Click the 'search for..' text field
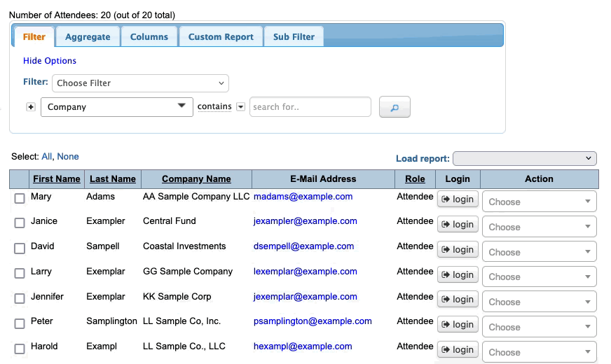611x364 pixels. point(310,107)
